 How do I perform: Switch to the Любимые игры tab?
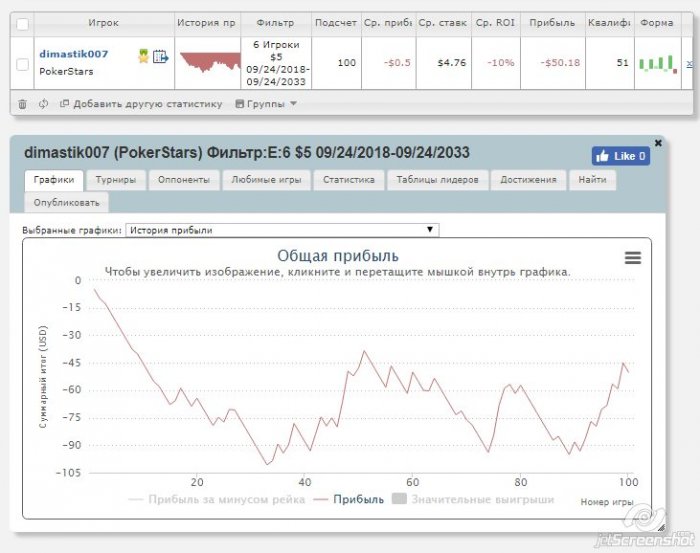click(x=266, y=180)
